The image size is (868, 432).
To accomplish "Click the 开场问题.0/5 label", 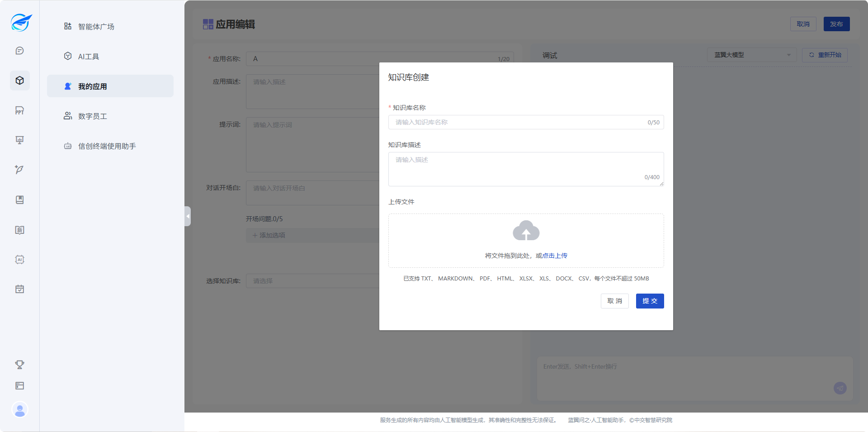I will click(264, 219).
